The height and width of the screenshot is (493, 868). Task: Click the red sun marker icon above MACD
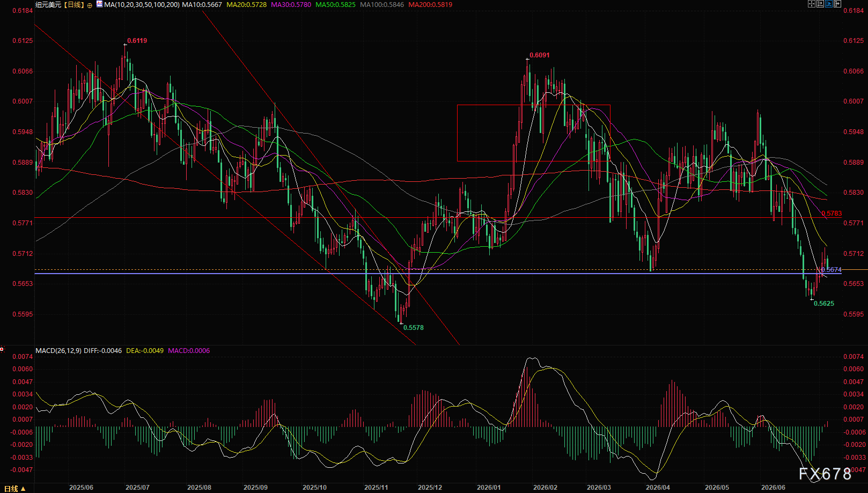(2, 350)
